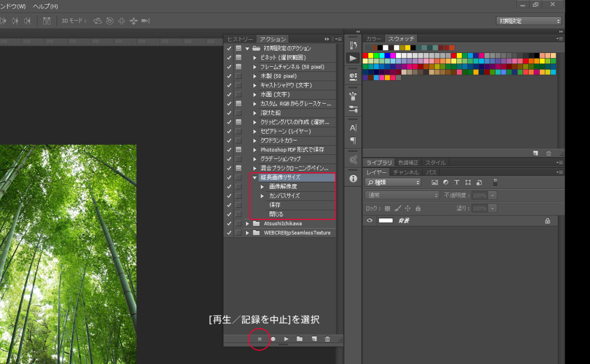Expand the カンバスサイズ step
590x364 pixels.
click(x=262, y=196)
